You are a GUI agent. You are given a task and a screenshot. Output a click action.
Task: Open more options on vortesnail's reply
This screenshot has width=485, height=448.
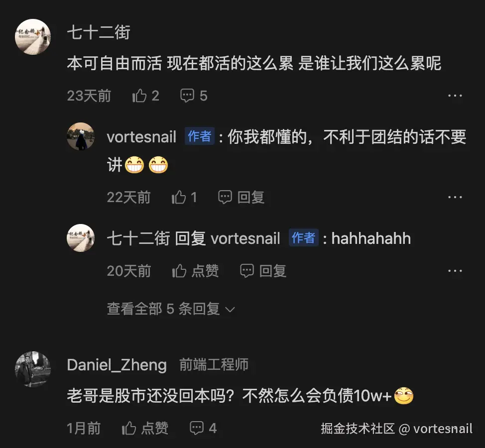[x=455, y=197]
